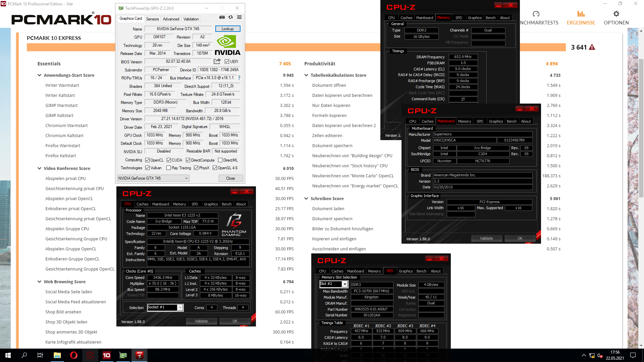Screen dimensions: 644x362
Task: Collapse Tabellenkalkulations Score section
Action: pyautogui.click(x=306, y=75)
